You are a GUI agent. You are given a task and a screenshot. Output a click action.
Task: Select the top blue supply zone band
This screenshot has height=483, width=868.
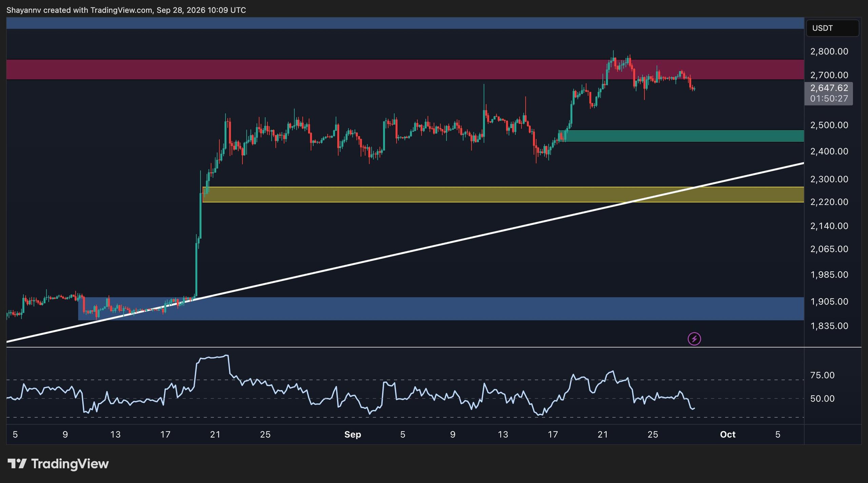(x=405, y=23)
